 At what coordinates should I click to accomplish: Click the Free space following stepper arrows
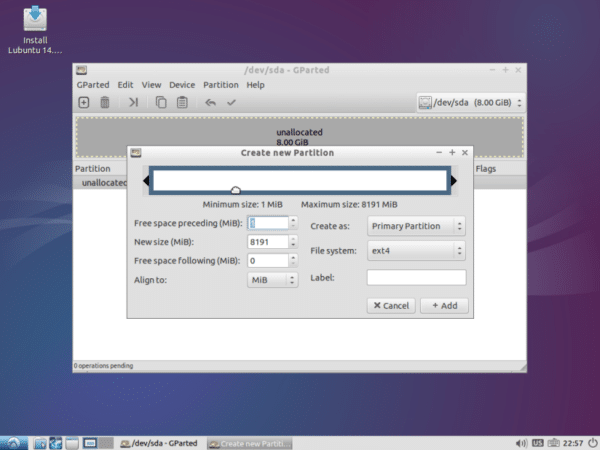[x=293, y=261]
